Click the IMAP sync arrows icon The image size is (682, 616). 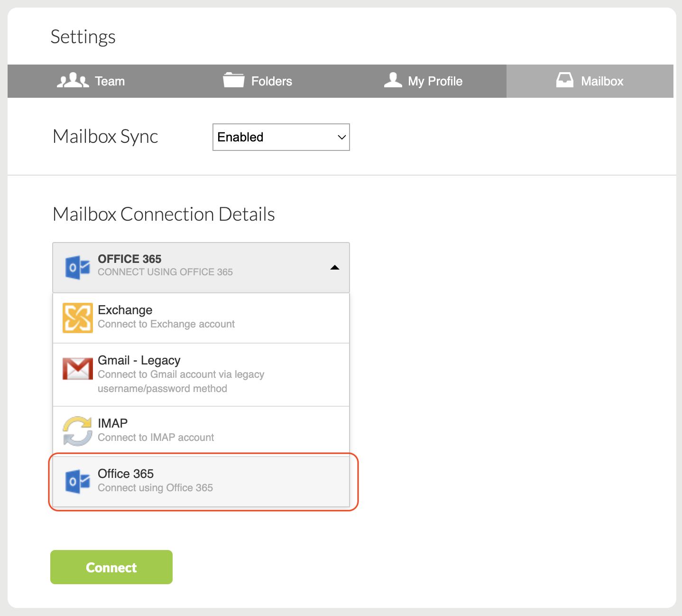[x=78, y=431]
